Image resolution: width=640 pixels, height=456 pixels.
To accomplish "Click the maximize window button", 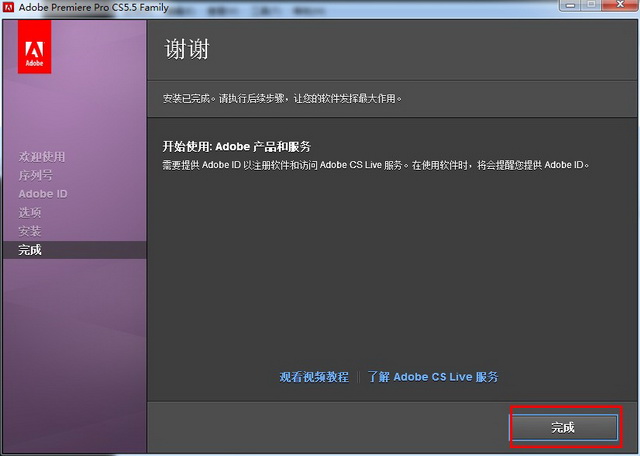I will click(x=592, y=5).
